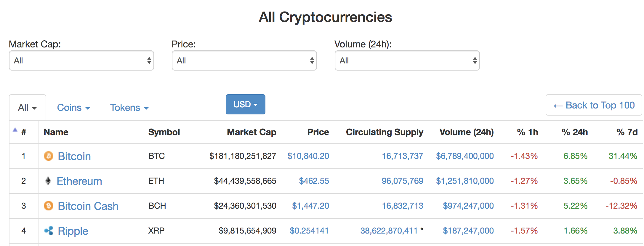This screenshot has width=644, height=246.
Task: Click the Ripple logo icon
Action: [49, 231]
